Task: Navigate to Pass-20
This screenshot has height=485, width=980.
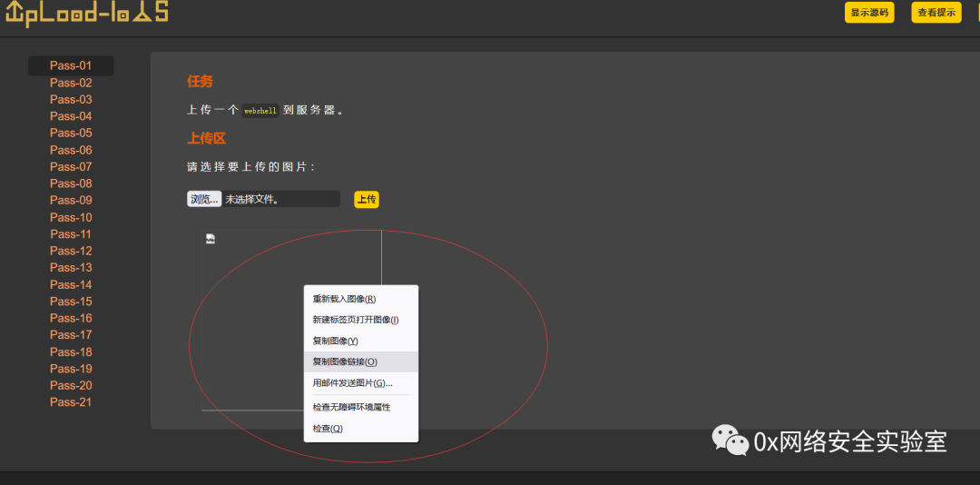Action: [x=71, y=385]
